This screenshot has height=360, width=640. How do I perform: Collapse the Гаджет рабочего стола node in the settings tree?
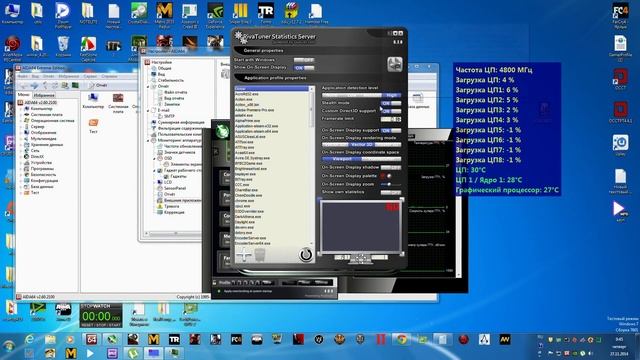point(155,170)
